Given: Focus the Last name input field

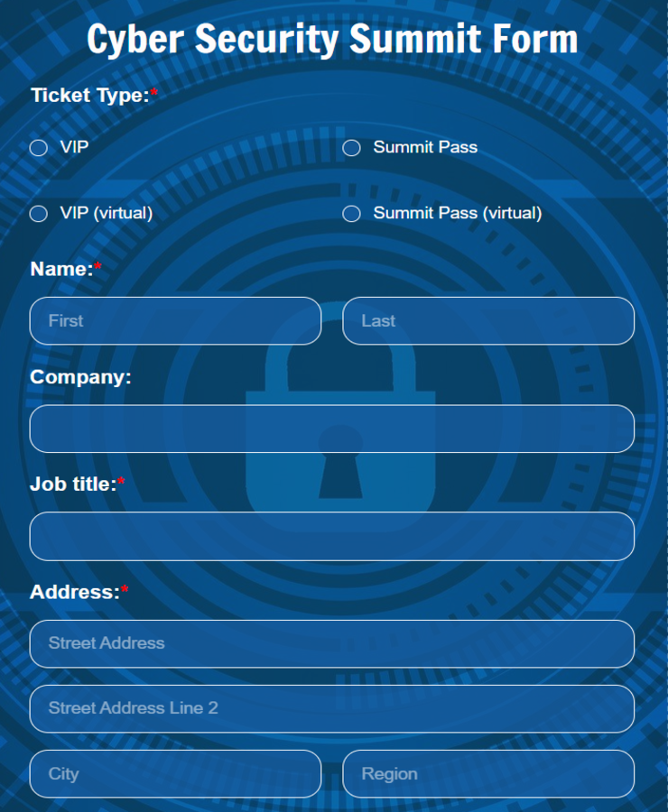Looking at the screenshot, I should pyautogui.click(x=487, y=320).
